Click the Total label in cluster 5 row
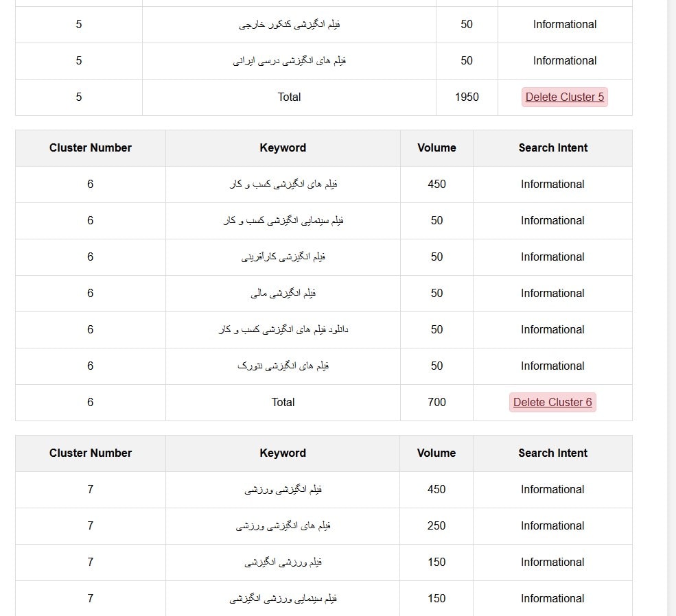 [x=289, y=97]
